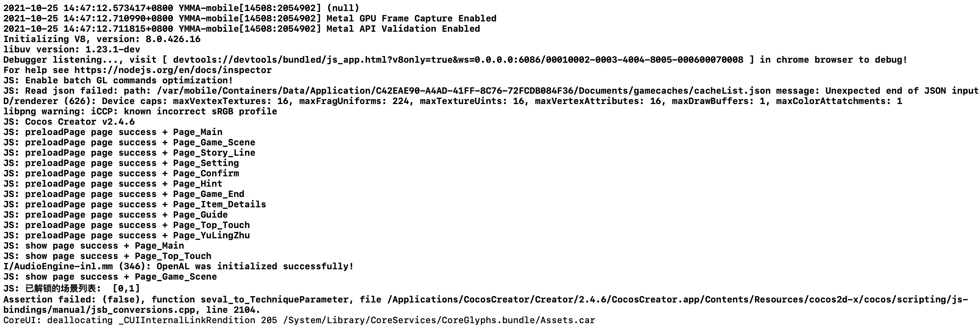Click the libpng iCCP warning line

coord(140,111)
